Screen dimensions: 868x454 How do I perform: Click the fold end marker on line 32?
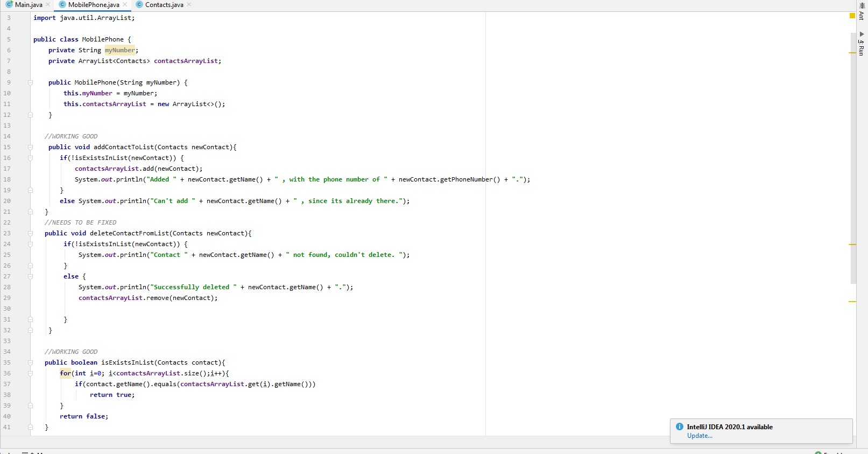(x=30, y=330)
